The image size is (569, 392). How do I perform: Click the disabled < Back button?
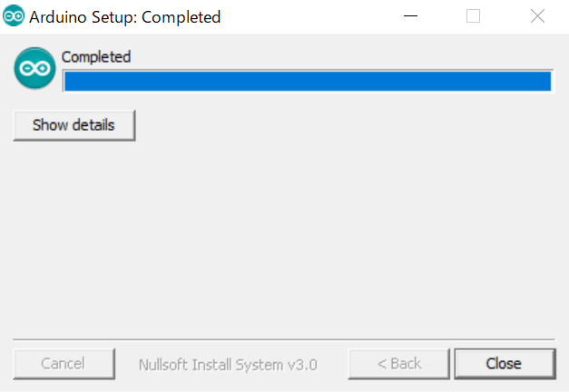click(x=398, y=364)
